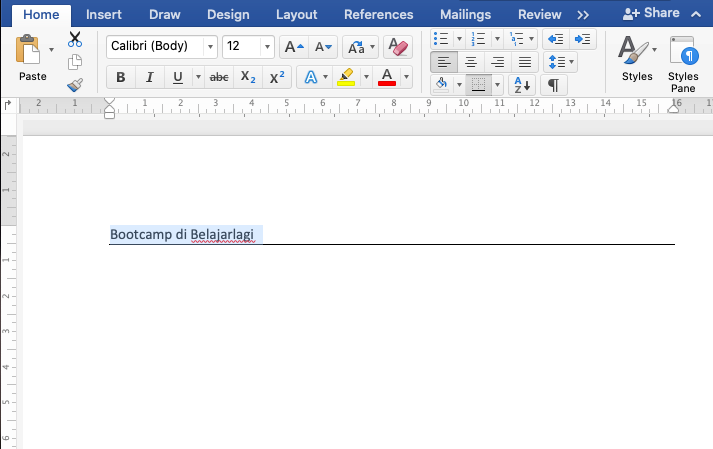Open the Calibri (Body) font dropdown
This screenshot has width=713, height=449.
[x=211, y=47]
